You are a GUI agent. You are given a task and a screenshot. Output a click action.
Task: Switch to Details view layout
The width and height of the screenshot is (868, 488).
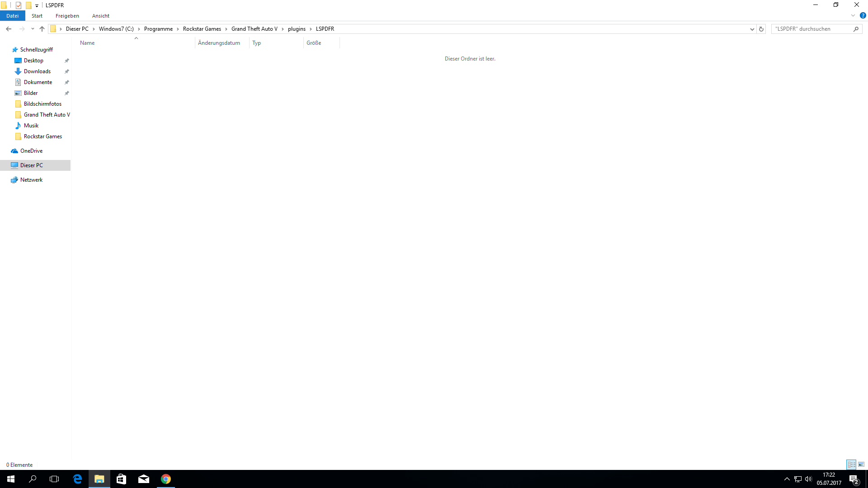851,465
